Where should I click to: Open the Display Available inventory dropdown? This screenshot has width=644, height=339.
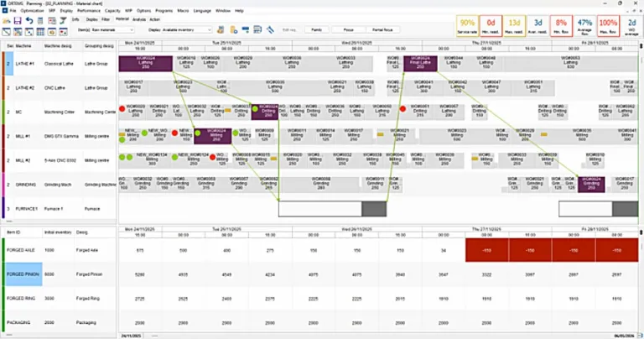(180, 30)
